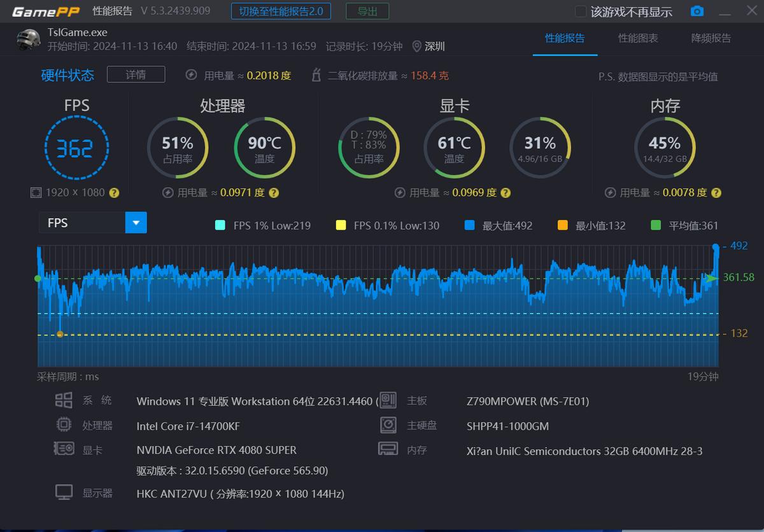Screen dimensions: 764x532
Task: Click the minimum value marker on the chart
Action: tap(60, 334)
